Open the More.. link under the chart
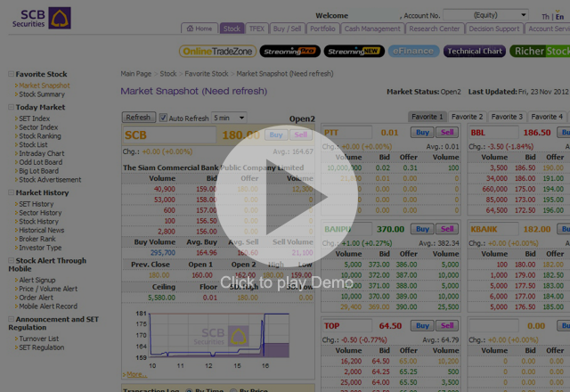Image resolution: width=570 pixels, height=392 pixels. (x=136, y=374)
